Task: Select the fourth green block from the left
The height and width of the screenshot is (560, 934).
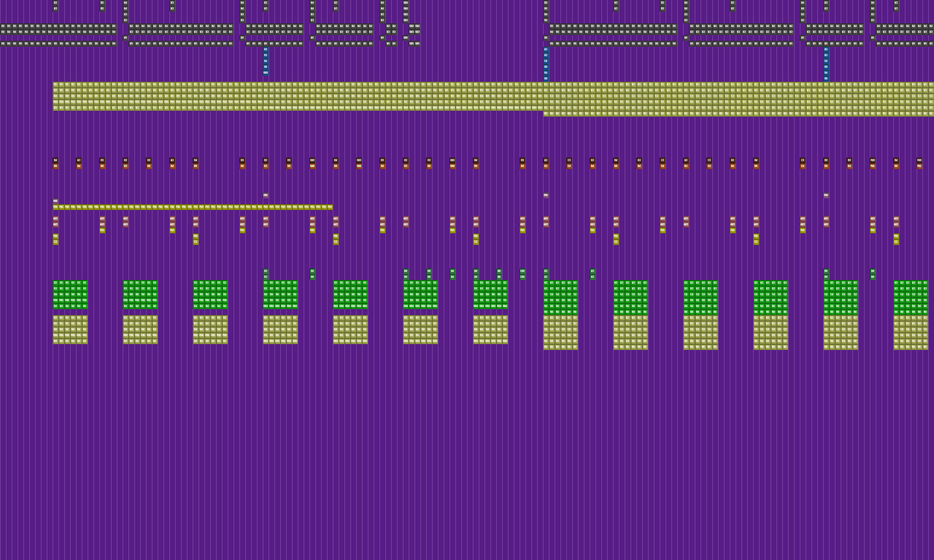Action: (x=280, y=295)
